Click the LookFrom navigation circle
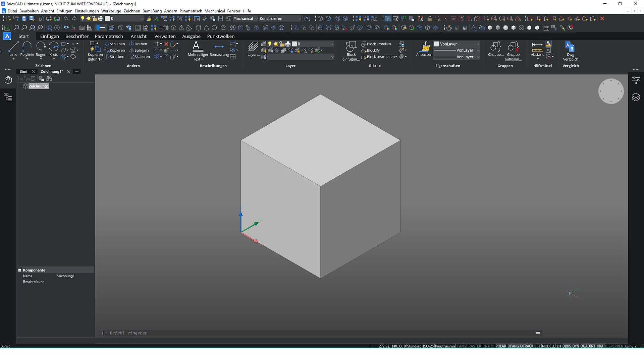 click(611, 91)
